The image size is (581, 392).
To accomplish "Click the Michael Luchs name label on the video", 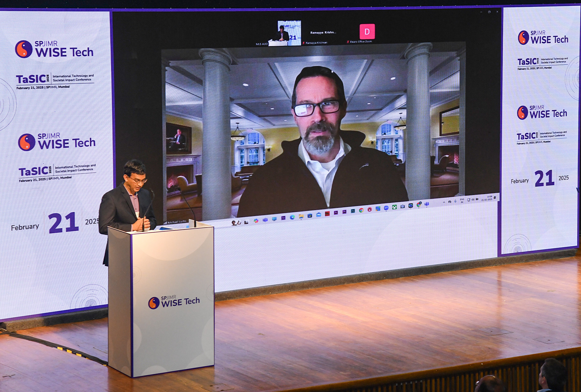I will [177, 222].
